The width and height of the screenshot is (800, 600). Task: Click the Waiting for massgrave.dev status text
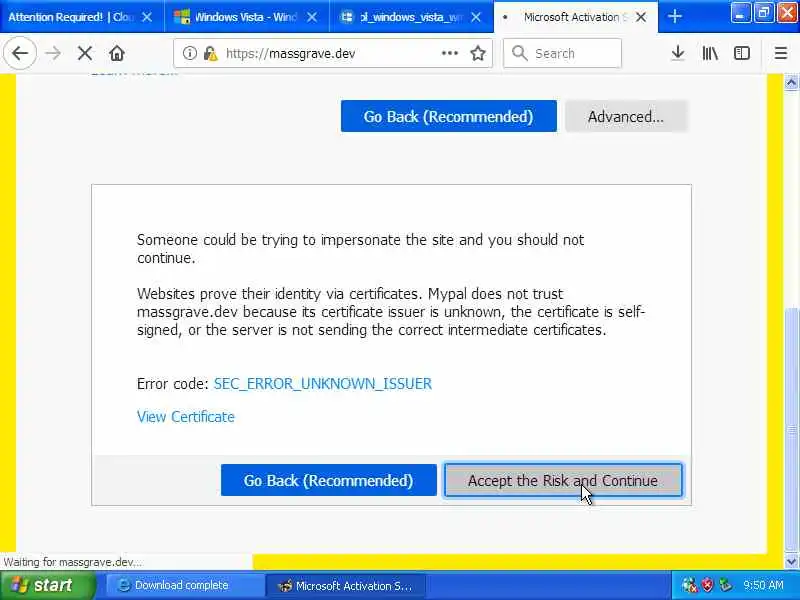[72, 562]
